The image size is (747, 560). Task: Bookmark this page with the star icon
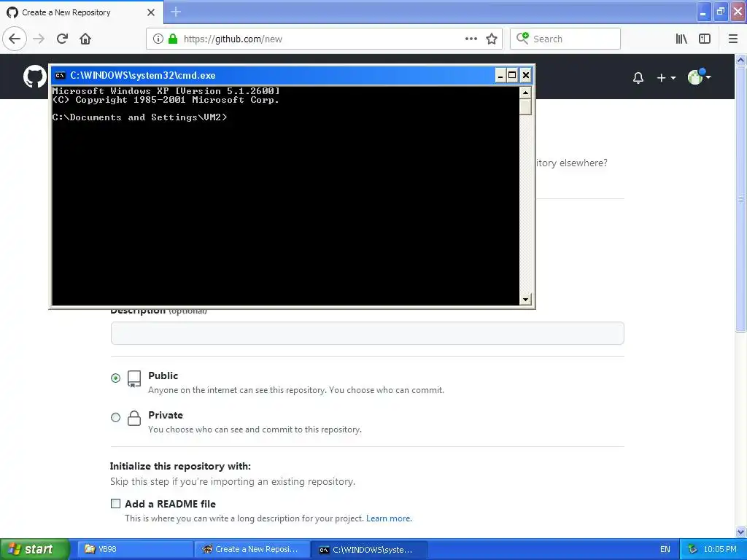(x=492, y=39)
